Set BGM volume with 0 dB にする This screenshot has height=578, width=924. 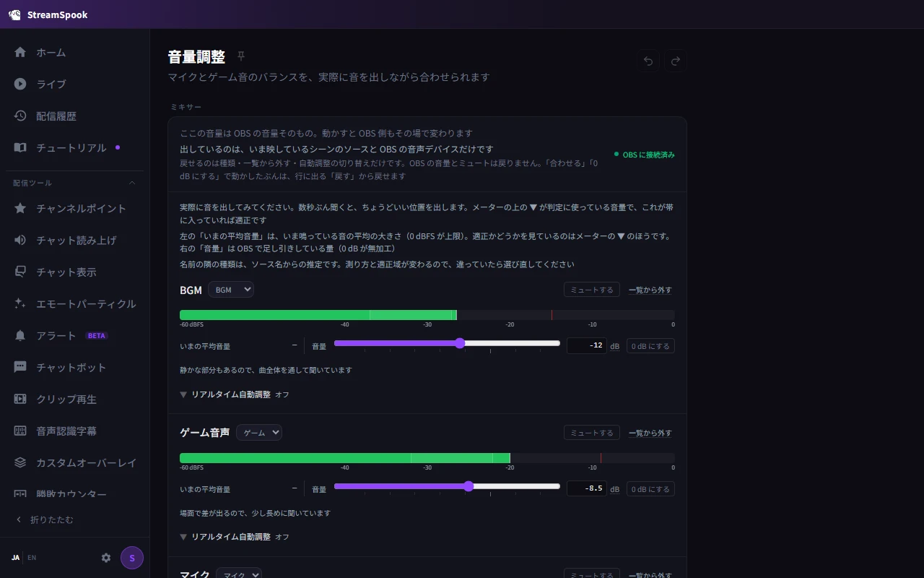tap(650, 346)
